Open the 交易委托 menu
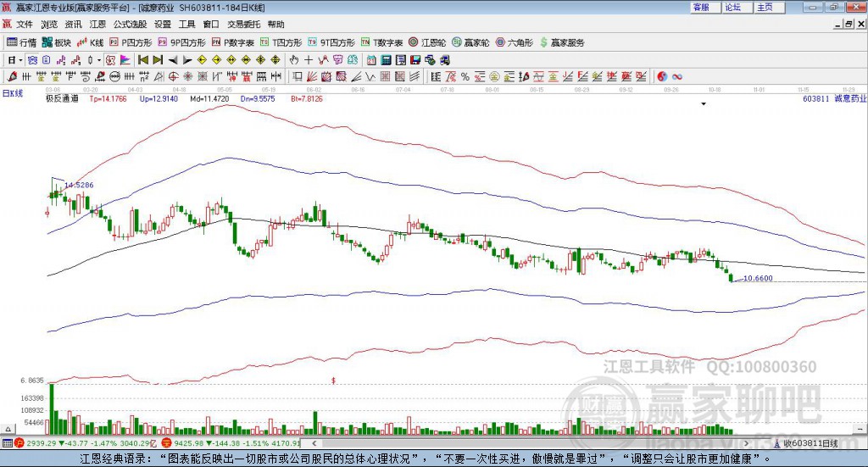 pyautogui.click(x=243, y=25)
